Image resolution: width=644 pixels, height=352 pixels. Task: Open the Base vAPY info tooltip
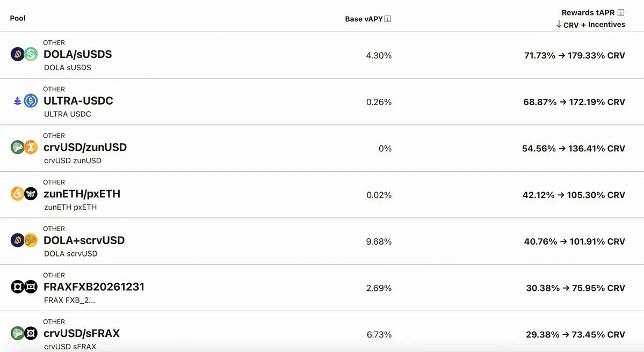[x=387, y=18]
